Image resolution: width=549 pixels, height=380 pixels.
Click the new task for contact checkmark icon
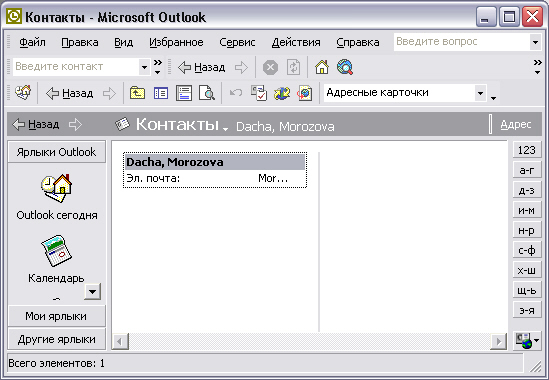pos(259,93)
